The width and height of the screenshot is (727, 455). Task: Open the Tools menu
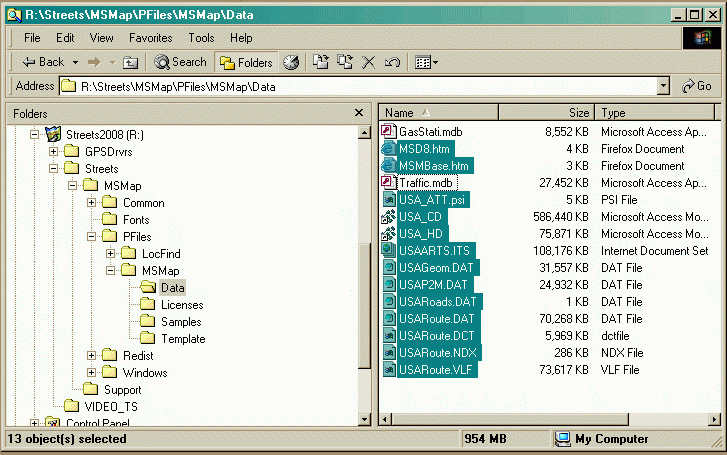click(201, 38)
